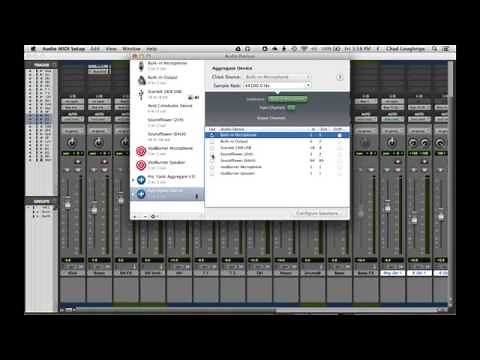Click the menu bar clock

[x=358, y=49]
